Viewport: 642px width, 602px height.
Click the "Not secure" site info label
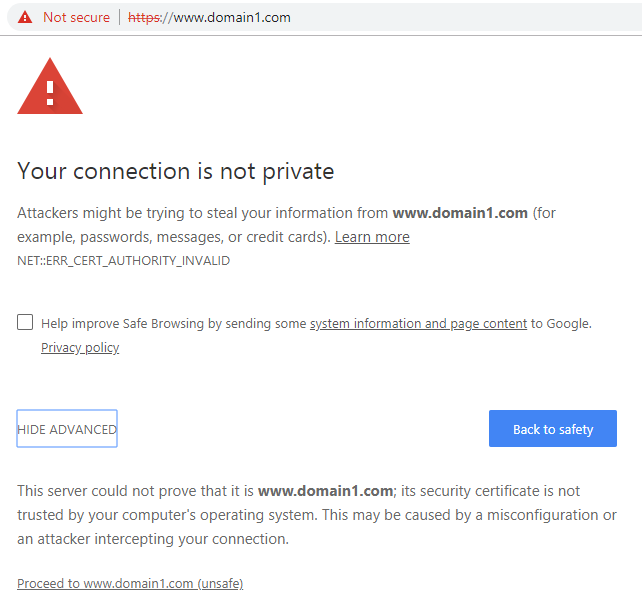(76, 18)
